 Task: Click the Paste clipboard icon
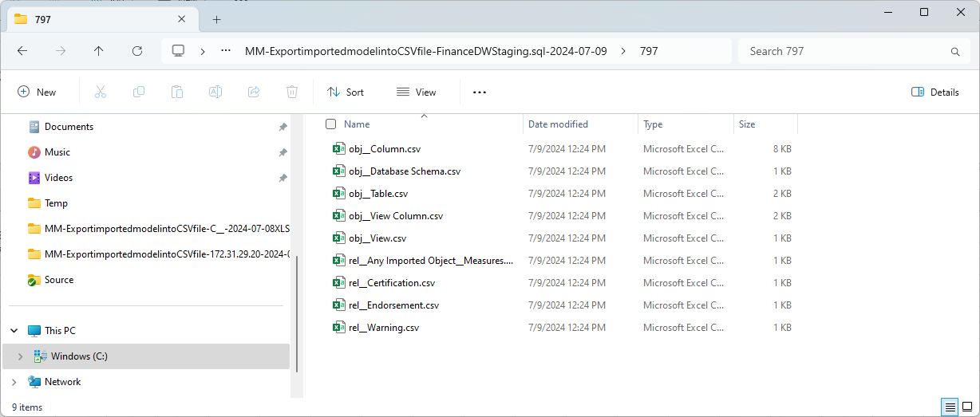177,92
